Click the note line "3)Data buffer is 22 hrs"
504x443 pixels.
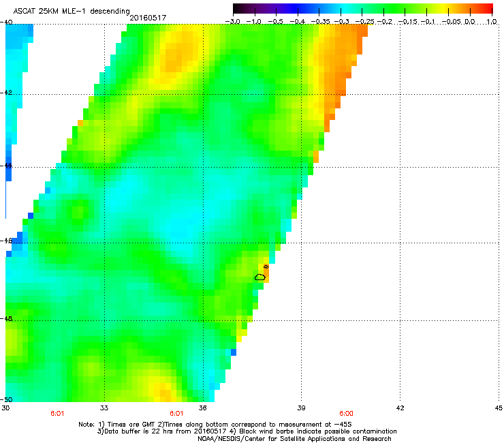(247, 431)
